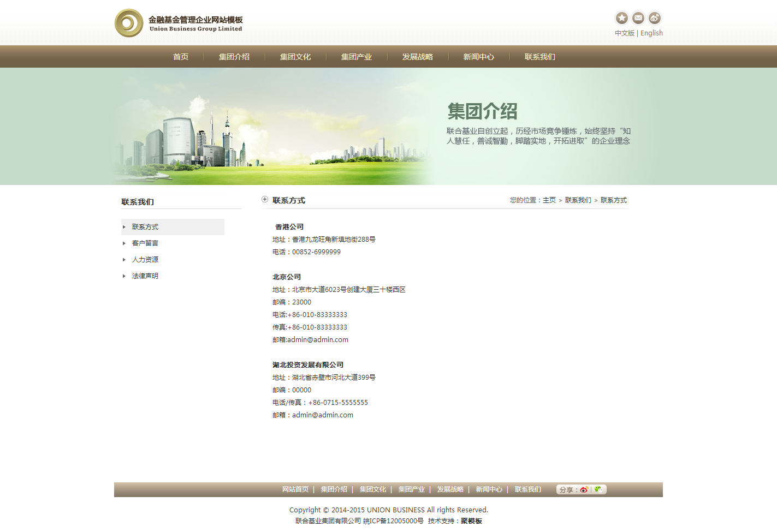Click the gold company logo emblem
This screenshot has width=777, height=532.
(129, 23)
